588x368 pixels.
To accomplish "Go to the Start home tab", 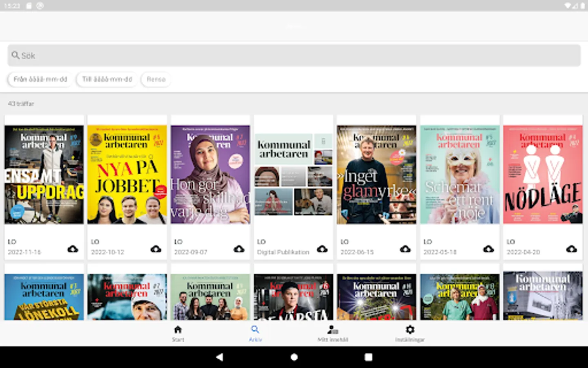I will (178, 333).
